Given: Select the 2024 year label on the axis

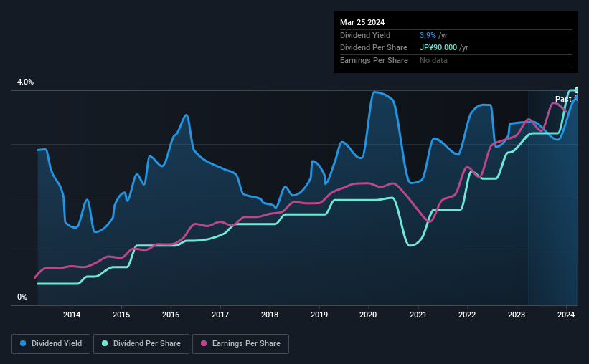Looking at the screenshot, I should click(x=566, y=314).
